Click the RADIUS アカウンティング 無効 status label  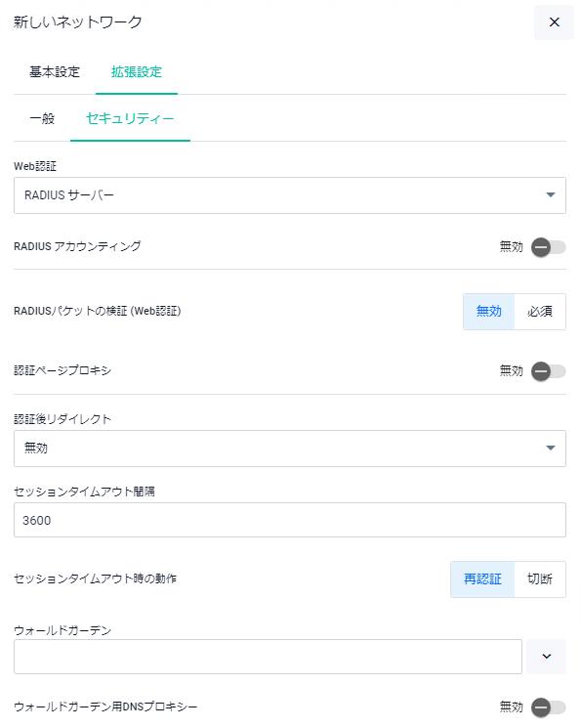pyautogui.click(x=511, y=247)
